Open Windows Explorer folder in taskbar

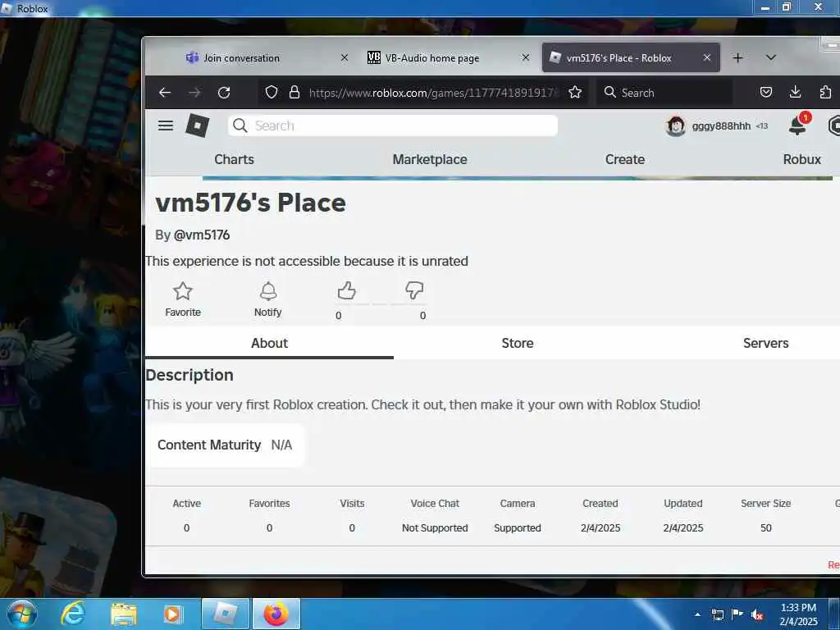(124, 614)
